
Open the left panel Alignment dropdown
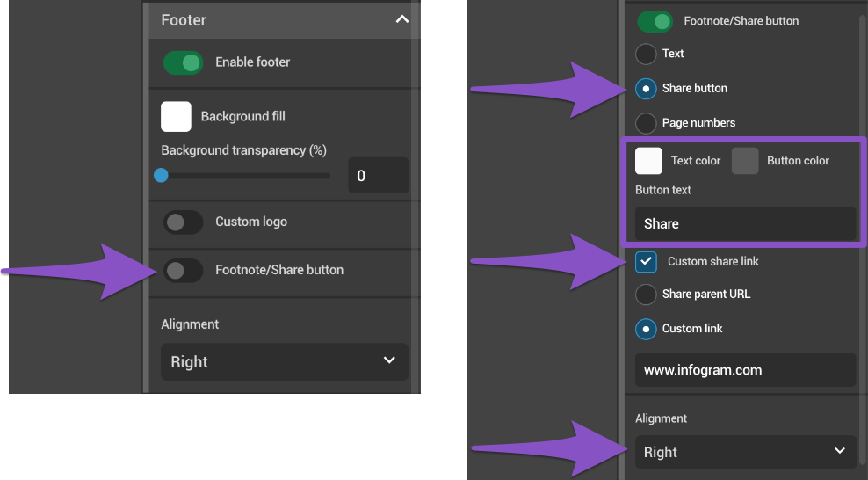point(284,361)
